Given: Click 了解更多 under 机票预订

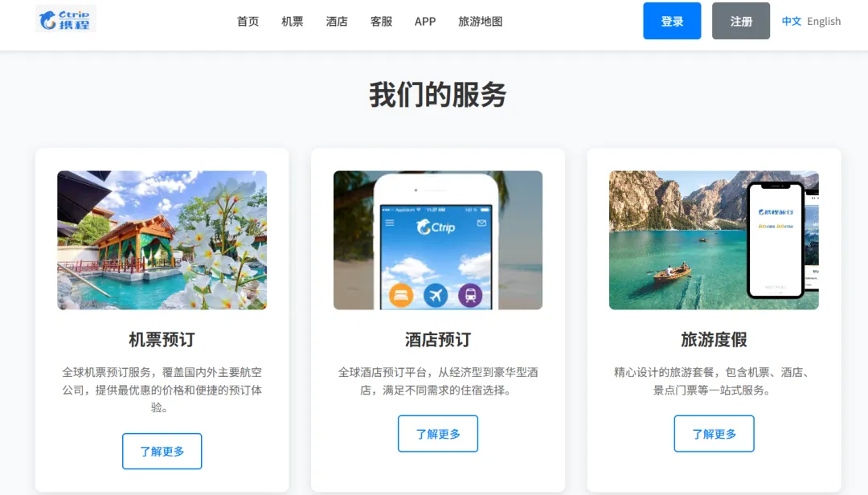Looking at the screenshot, I should coord(162,452).
